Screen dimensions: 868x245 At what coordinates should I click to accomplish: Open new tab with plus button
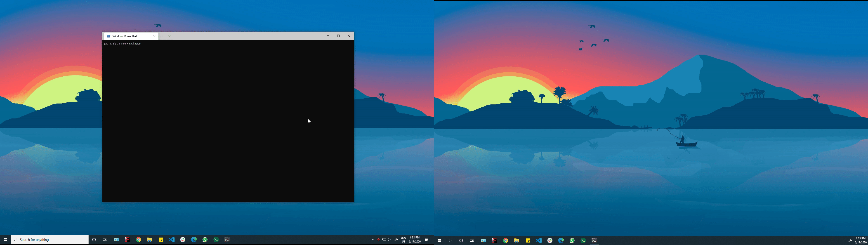162,36
